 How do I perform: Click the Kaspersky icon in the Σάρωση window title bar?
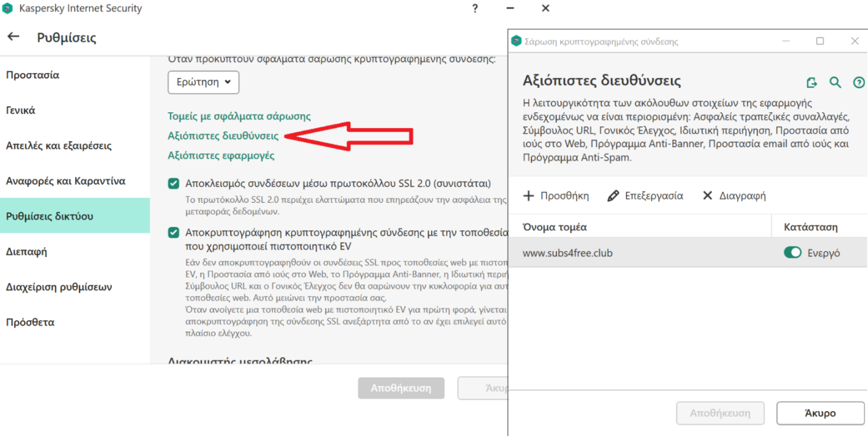pyautogui.click(x=516, y=41)
